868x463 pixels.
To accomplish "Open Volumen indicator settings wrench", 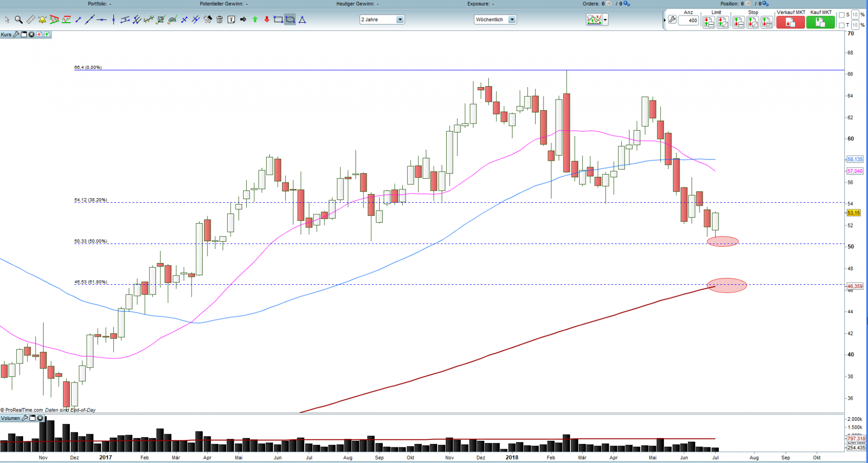I will click(x=25, y=418).
